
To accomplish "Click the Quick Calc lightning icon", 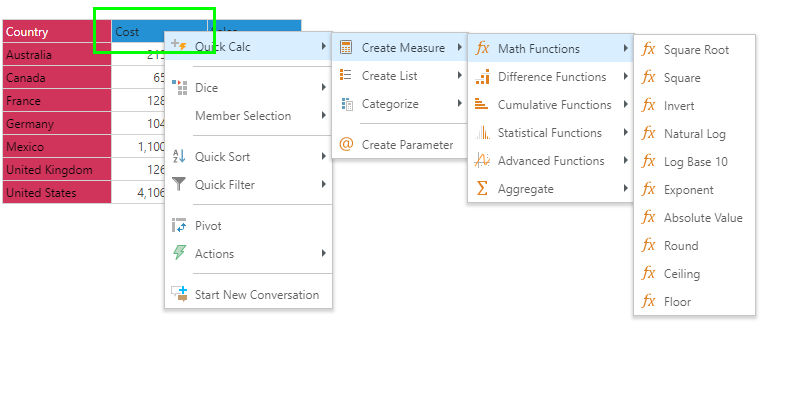I will (179, 45).
